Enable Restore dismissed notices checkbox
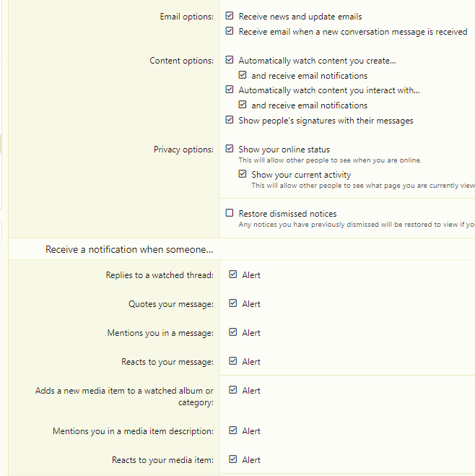 [x=230, y=213]
